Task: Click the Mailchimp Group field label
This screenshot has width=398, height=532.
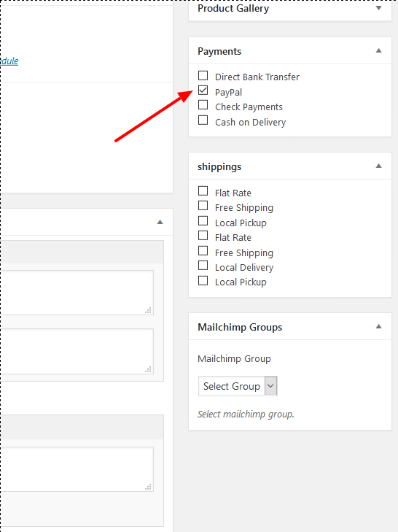Action: (x=234, y=359)
